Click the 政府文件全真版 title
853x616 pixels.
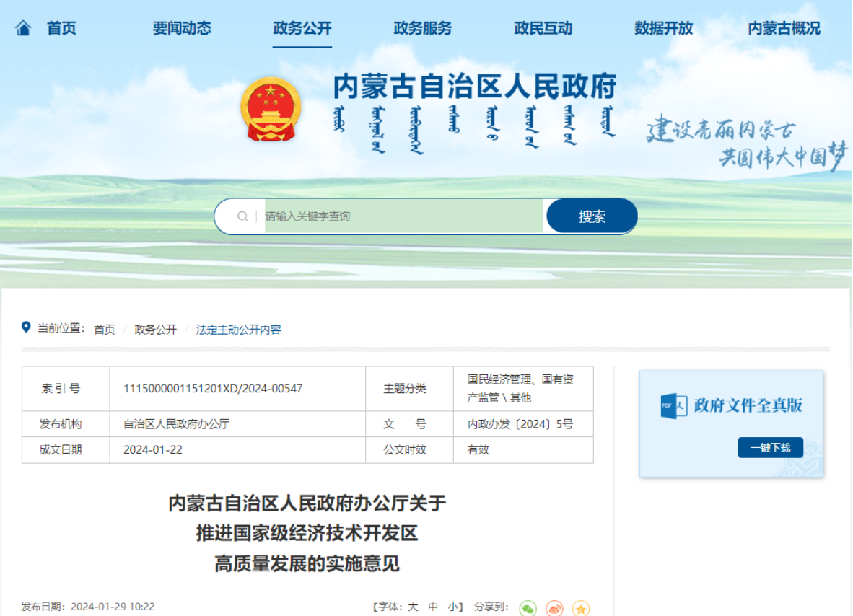click(x=748, y=405)
